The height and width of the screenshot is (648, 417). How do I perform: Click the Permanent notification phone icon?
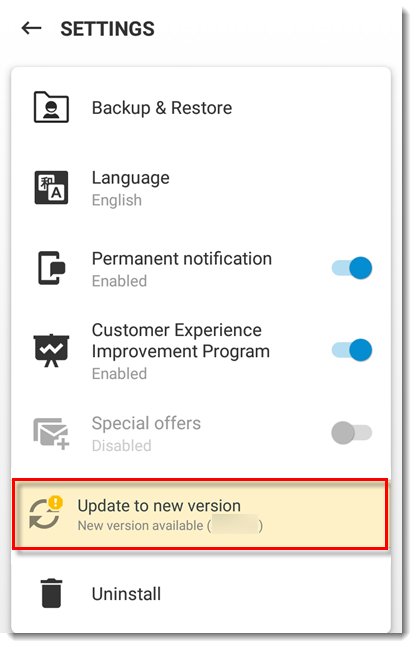click(52, 268)
